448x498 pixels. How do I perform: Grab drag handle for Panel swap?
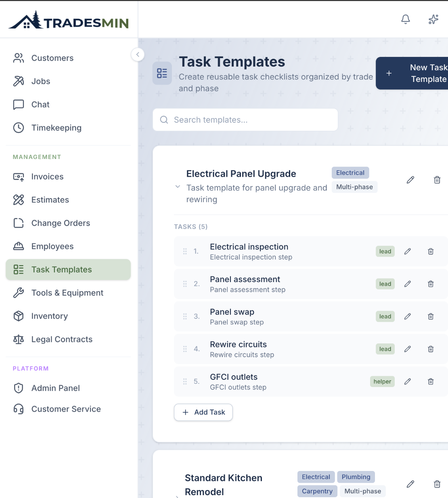185,316
